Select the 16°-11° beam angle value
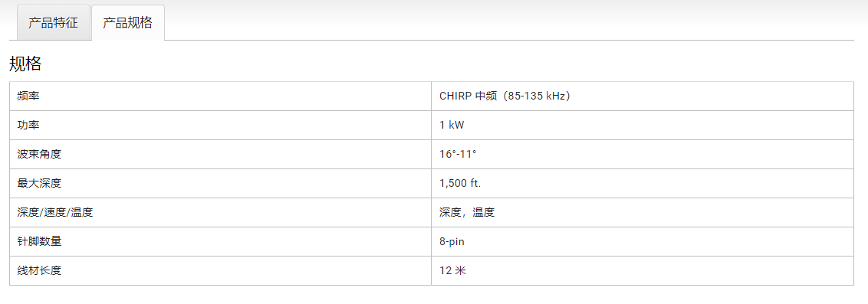Viewport: 868px width, 304px height. coord(458,154)
